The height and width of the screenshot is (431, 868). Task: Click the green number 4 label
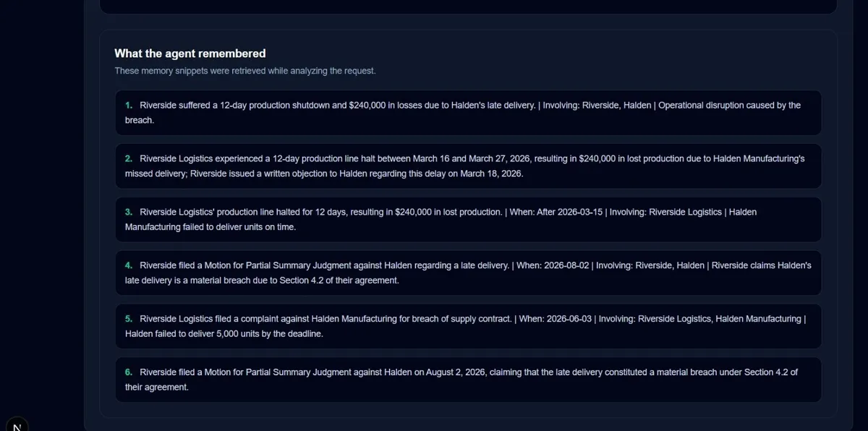(128, 265)
